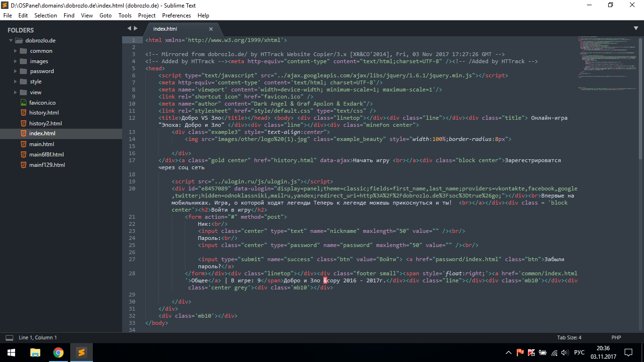The height and width of the screenshot is (362, 644).
Task: Open the Project menu
Action: click(147, 16)
